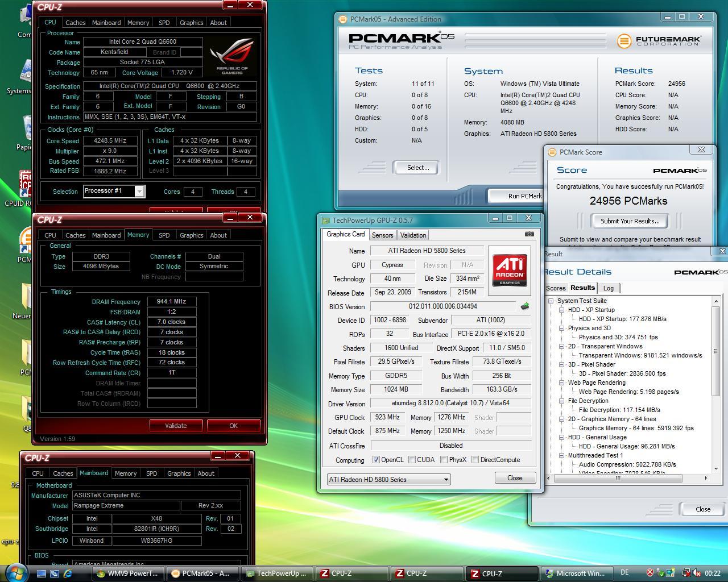
Task: Click the GPU-Z title bar icon
Action: pos(326,221)
